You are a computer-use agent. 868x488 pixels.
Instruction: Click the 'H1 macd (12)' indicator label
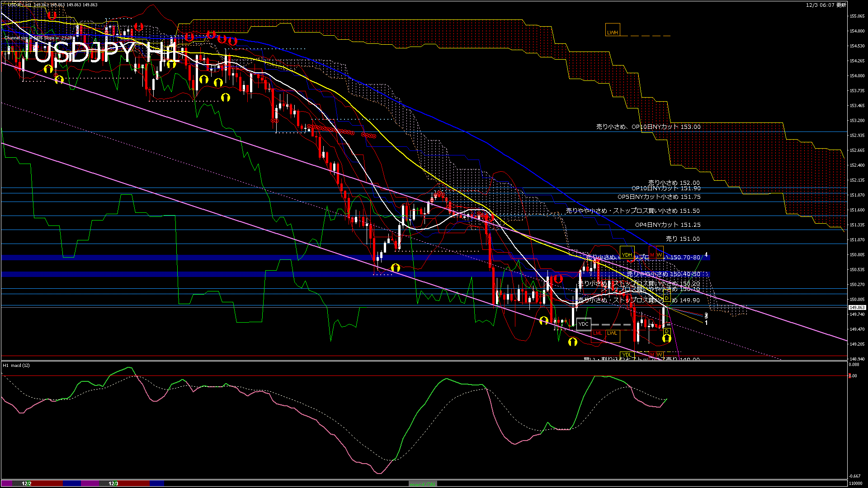16,365
